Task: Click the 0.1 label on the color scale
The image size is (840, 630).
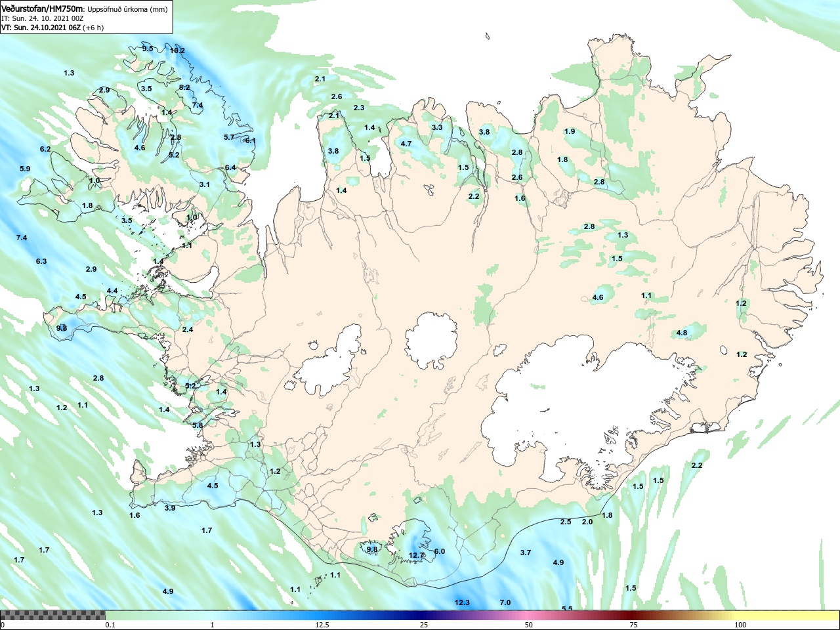Action: (x=110, y=625)
